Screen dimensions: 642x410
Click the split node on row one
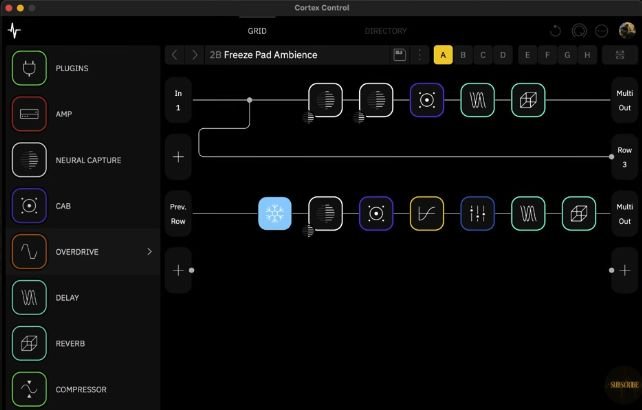click(249, 100)
